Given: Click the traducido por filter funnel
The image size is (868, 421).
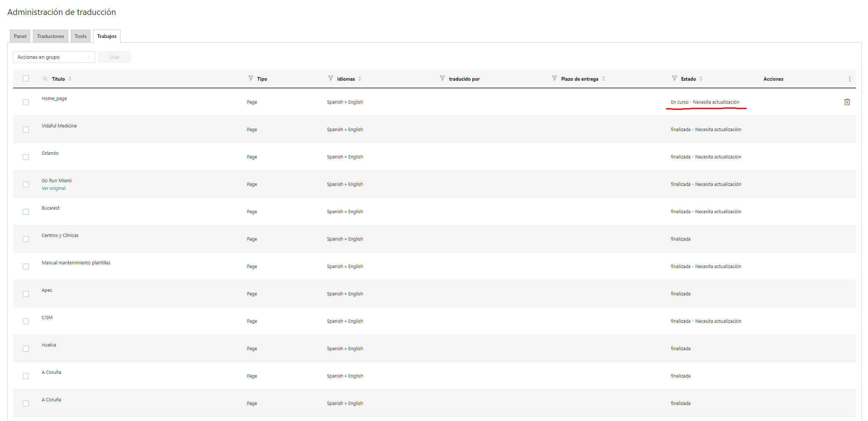Looking at the screenshot, I should coord(442,79).
